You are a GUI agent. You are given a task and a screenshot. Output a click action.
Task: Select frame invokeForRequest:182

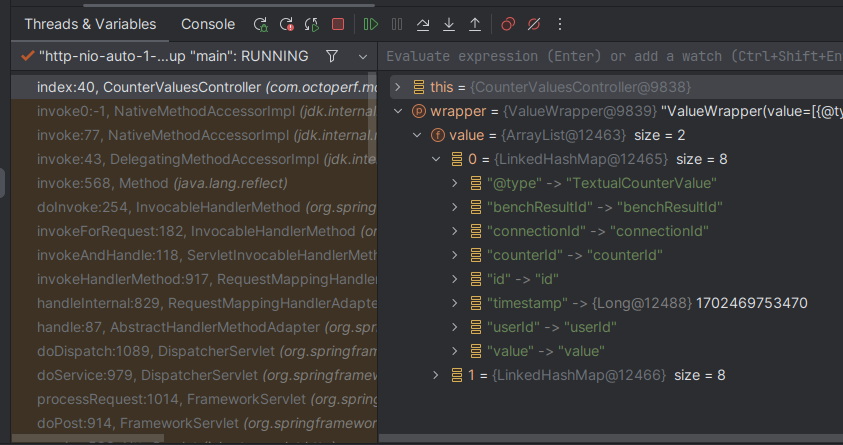194,231
